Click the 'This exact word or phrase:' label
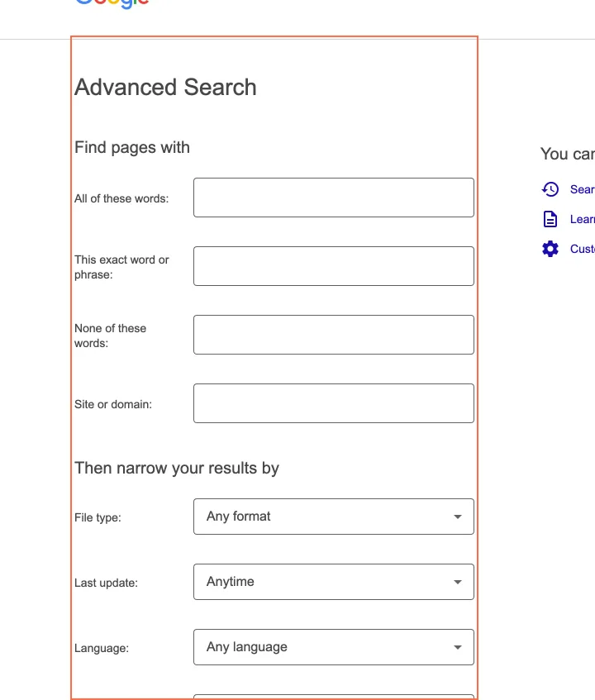 click(121, 267)
